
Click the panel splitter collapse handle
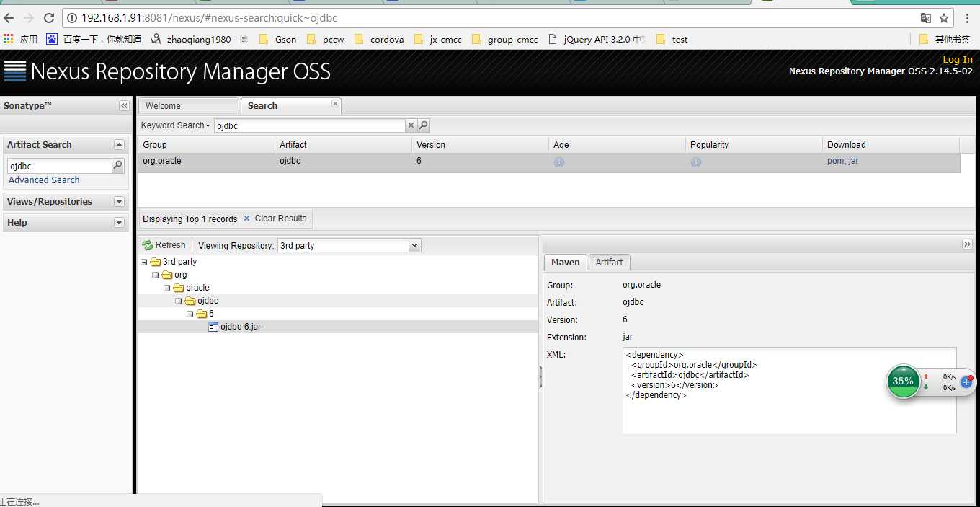point(540,376)
